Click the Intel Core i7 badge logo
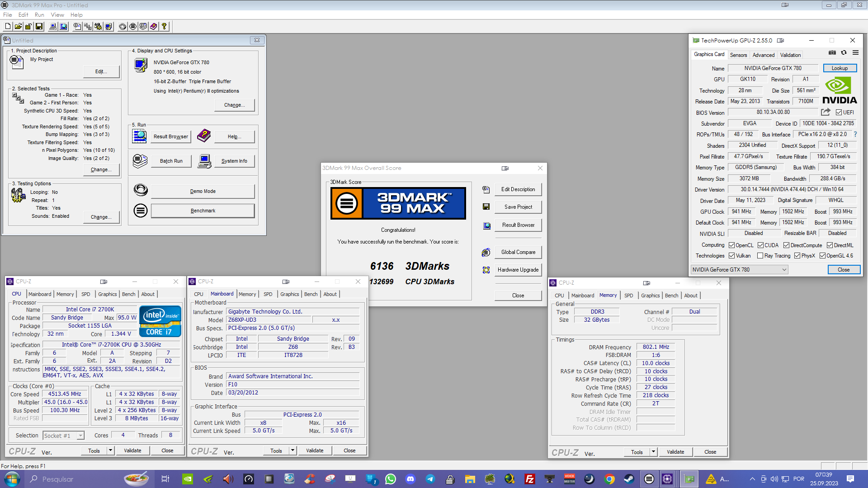868x488 pixels. 160,321
